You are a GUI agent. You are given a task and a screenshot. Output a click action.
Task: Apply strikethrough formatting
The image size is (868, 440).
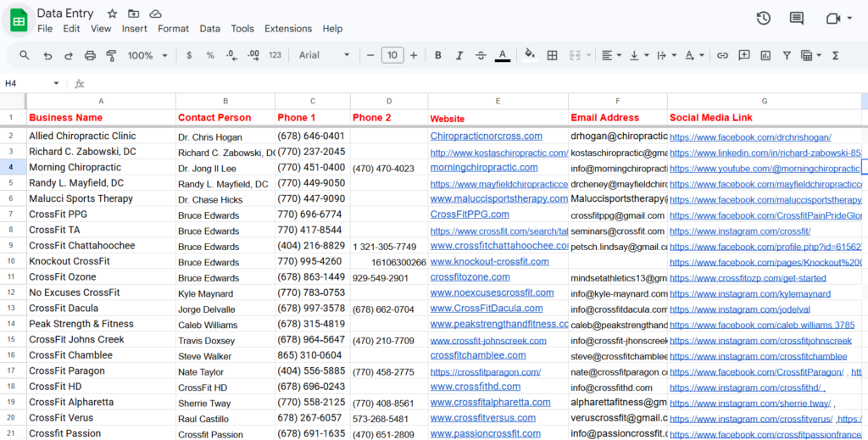pos(481,55)
